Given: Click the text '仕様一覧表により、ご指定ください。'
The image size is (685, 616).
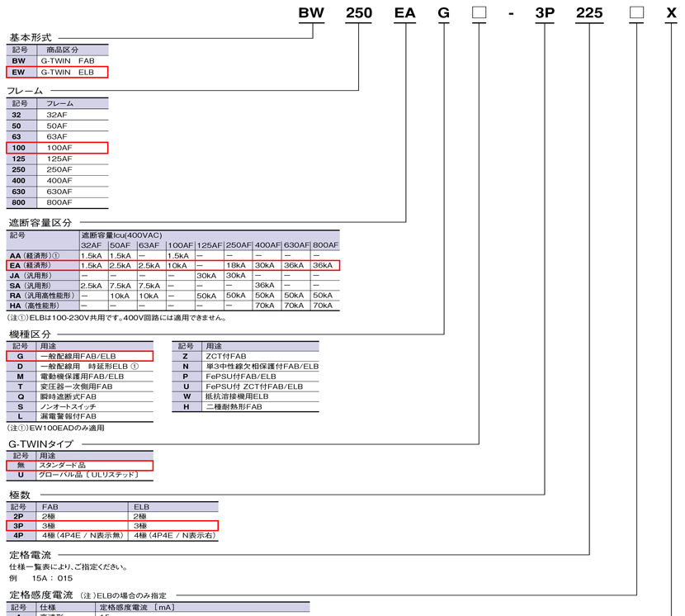Looking at the screenshot, I should (x=69, y=567).
